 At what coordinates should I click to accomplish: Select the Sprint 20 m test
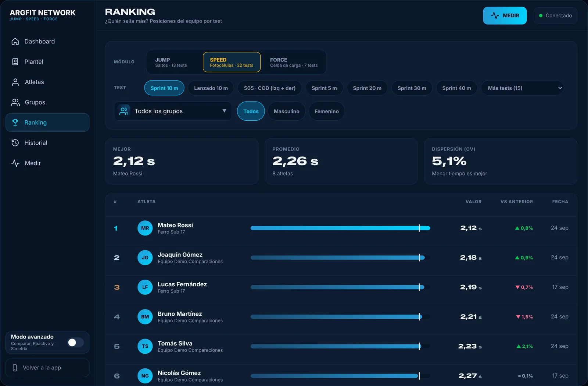click(x=367, y=88)
